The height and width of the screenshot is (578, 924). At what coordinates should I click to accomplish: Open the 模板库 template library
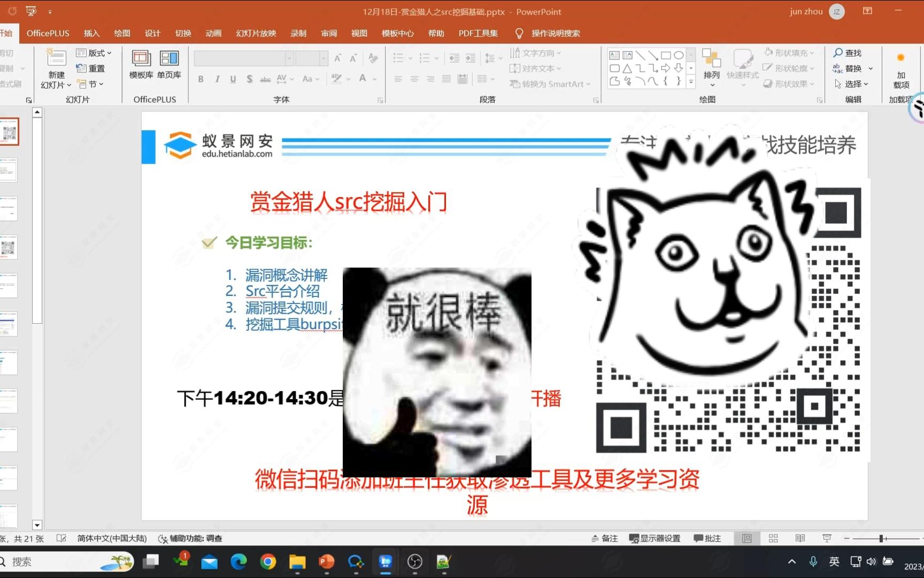(141, 65)
